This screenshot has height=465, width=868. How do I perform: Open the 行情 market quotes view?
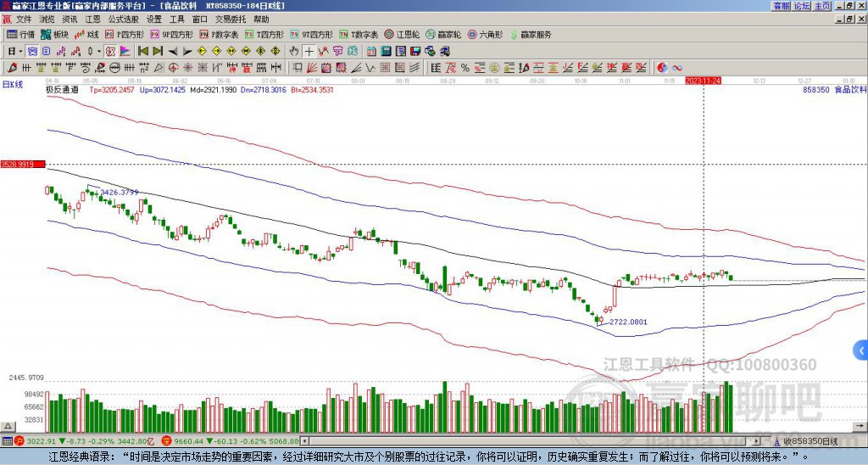coord(20,34)
